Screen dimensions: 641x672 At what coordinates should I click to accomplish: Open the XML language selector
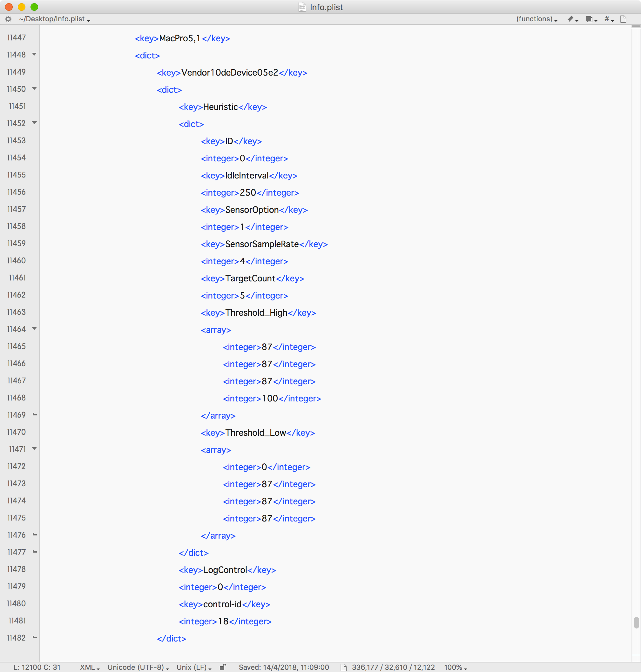click(x=90, y=667)
